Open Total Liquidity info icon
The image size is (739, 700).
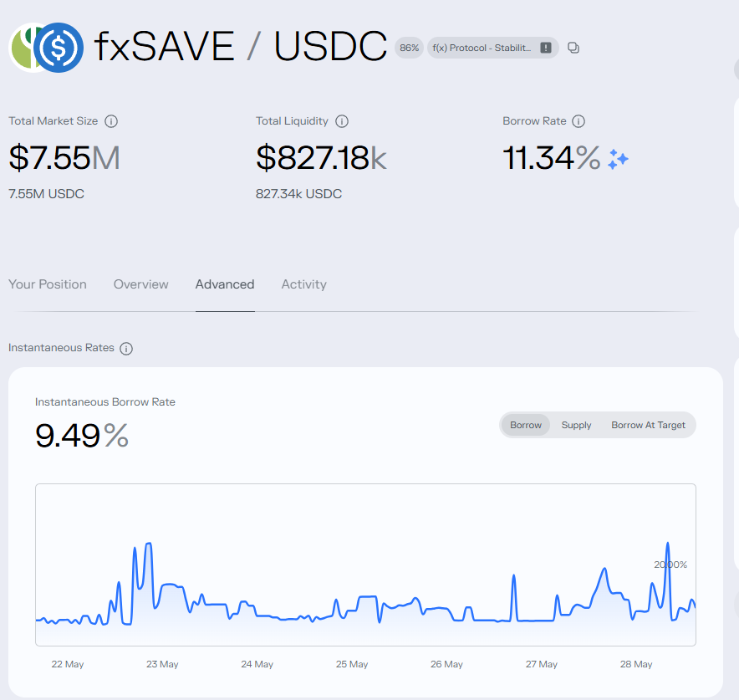point(342,121)
